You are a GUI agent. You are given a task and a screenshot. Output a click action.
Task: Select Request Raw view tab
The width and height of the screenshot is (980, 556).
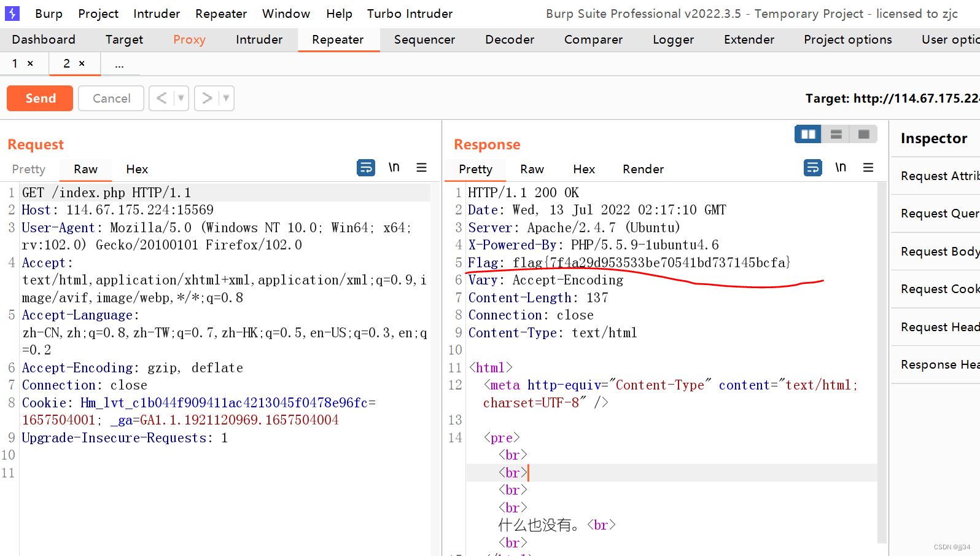click(x=85, y=169)
